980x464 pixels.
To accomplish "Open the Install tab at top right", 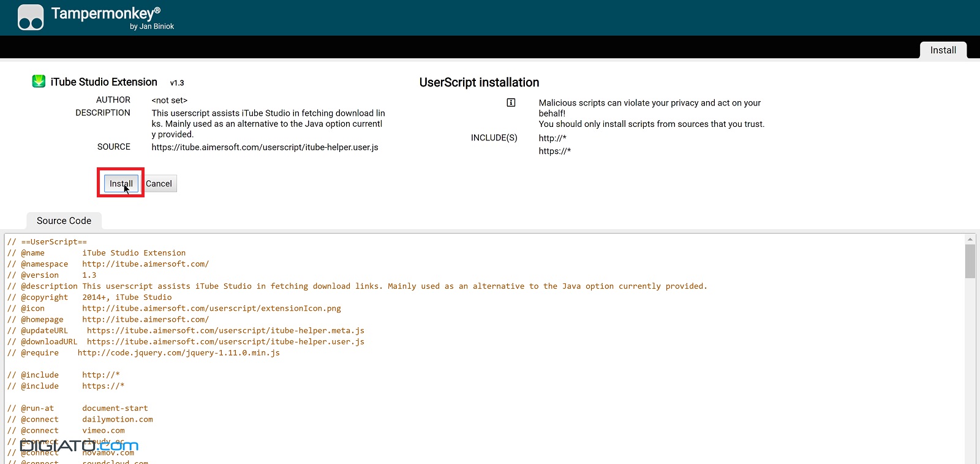I will coord(943,50).
